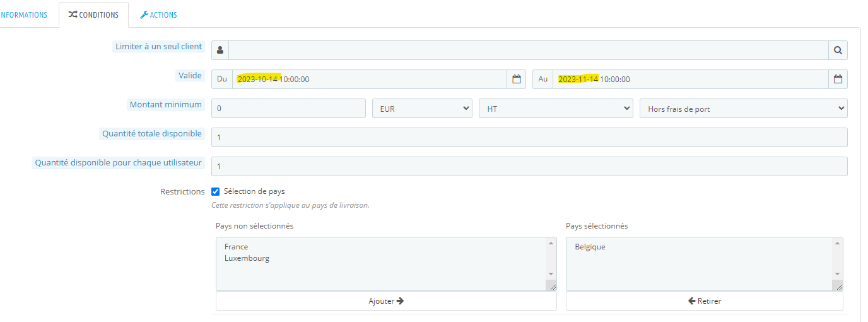Click the Limiter à un seul client field
The image size is (868, 322).
[x=529, y=50]
